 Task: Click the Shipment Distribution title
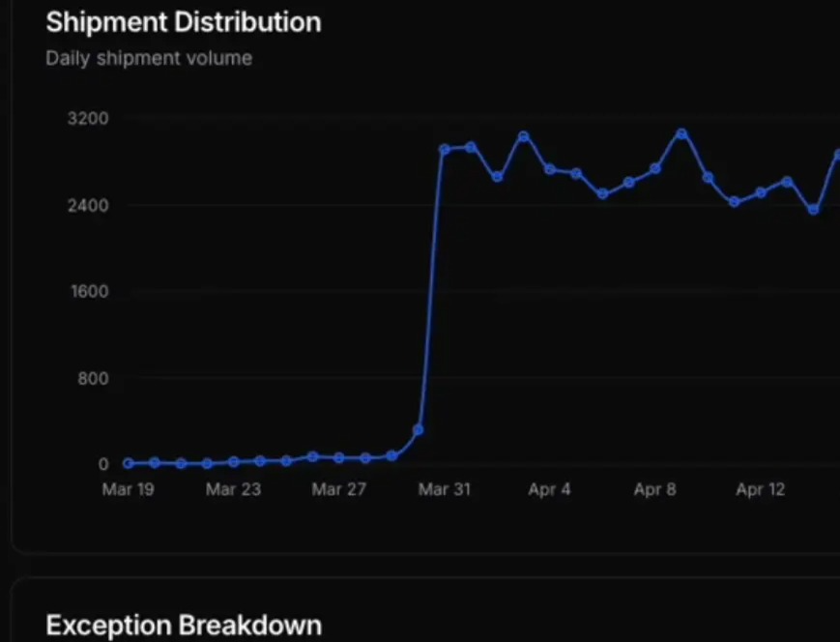183,22
